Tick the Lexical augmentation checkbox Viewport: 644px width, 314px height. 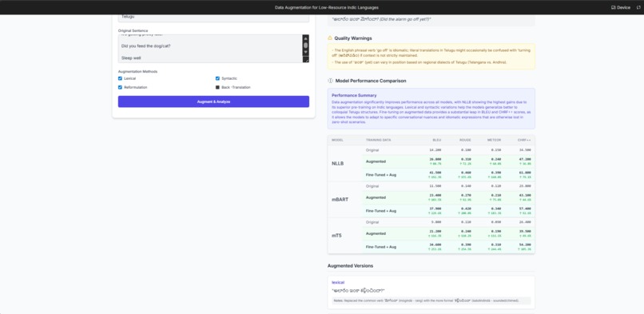pyautogui.click(x=120, y=78)
